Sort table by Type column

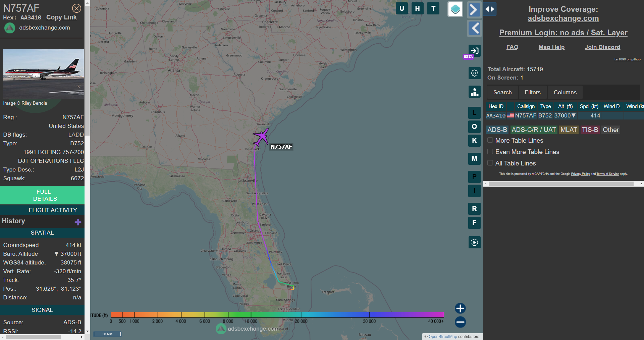[x=545, y=106]
